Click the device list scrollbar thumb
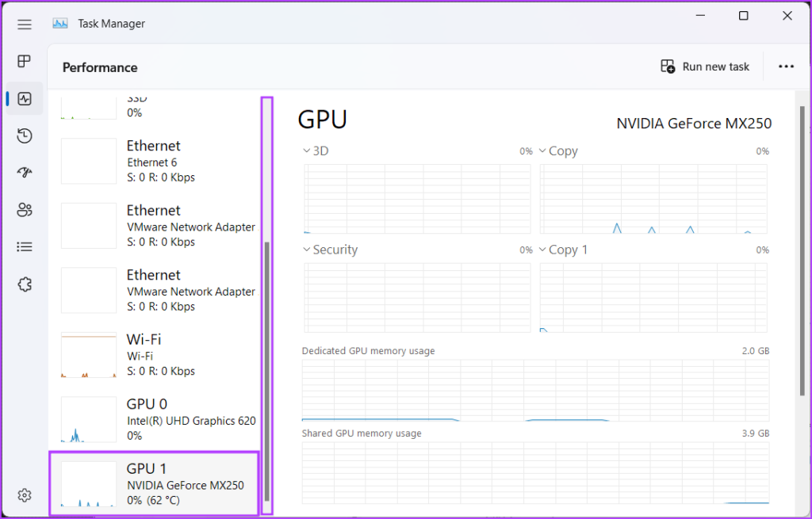 point(267,371)
